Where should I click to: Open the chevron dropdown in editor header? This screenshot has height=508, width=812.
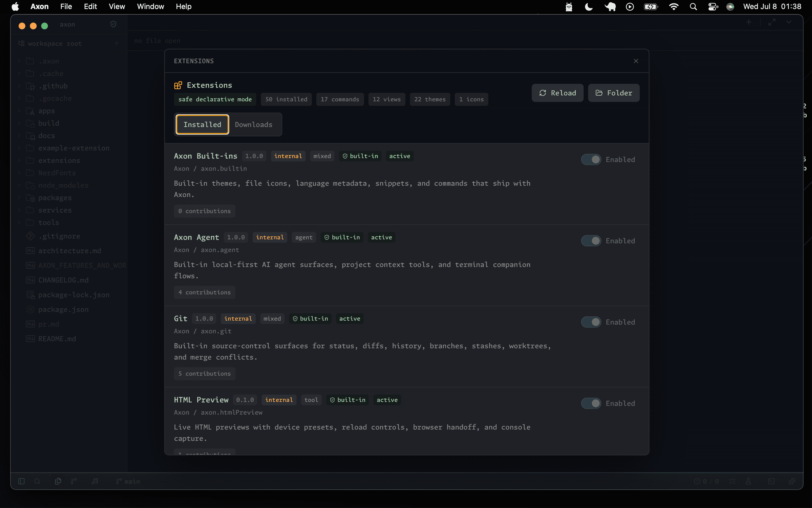789,22
